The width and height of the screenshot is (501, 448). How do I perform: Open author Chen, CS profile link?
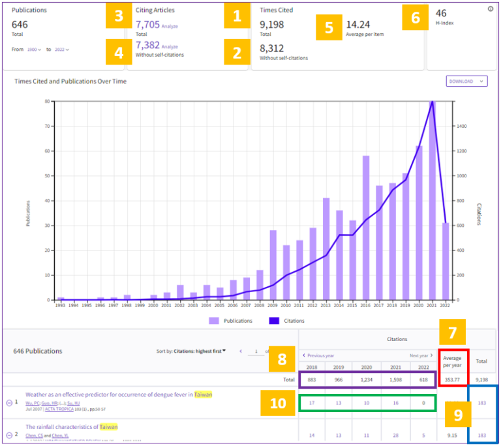pyautogui.click(x=34, y=435)
